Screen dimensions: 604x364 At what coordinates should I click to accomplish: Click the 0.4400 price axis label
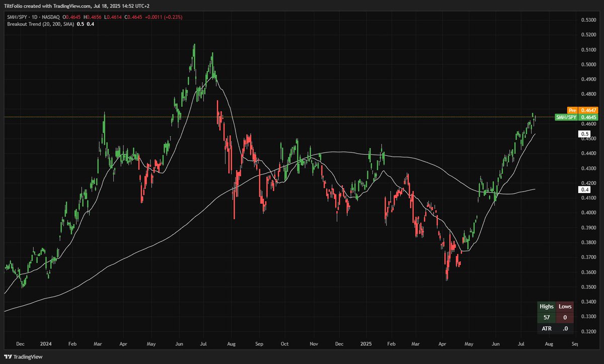tap(588, 153)
